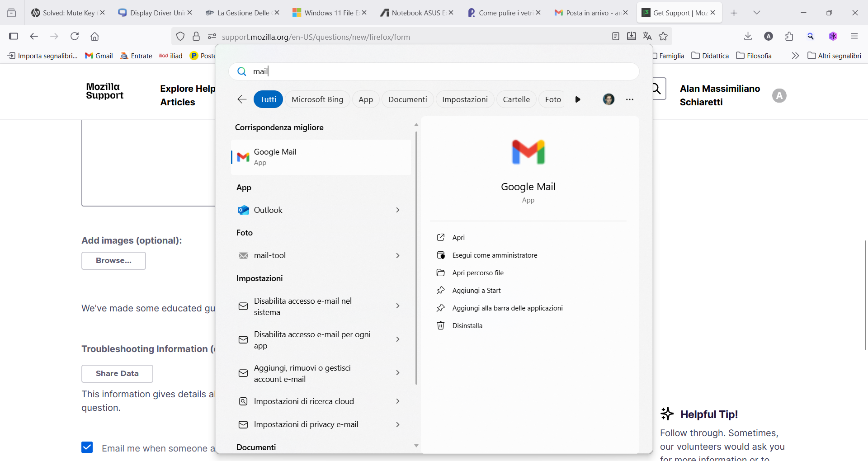
Task: Show more search filters with the arrow
Action: (577, 99)
